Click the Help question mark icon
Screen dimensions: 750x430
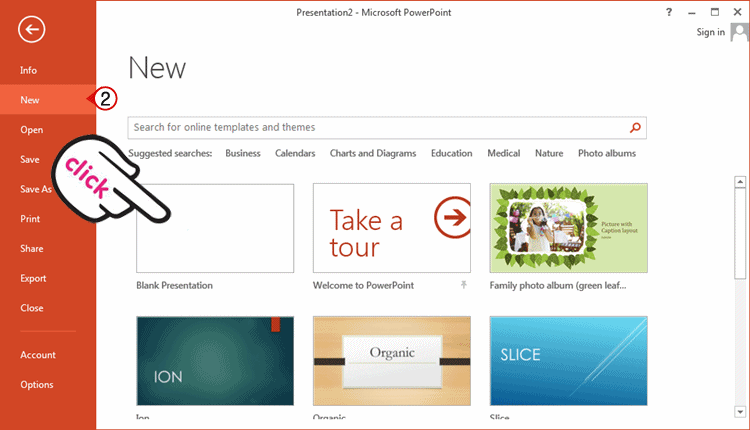[669, 12]
